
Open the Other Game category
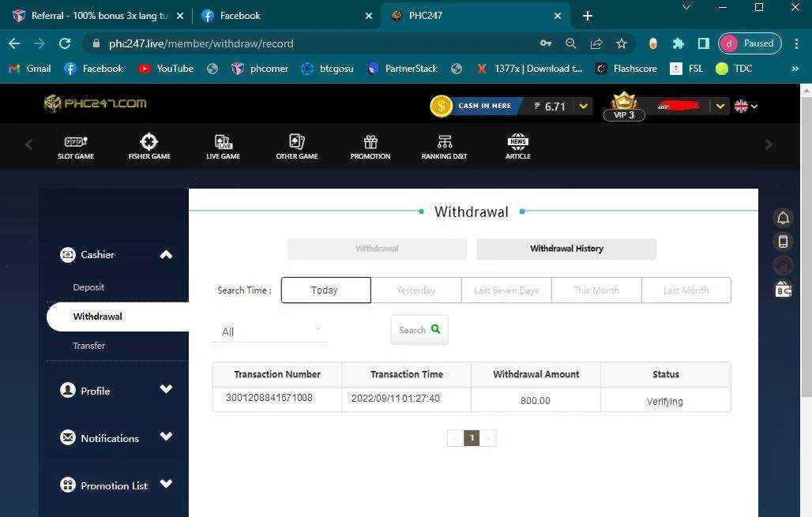[x=297, y=147]
